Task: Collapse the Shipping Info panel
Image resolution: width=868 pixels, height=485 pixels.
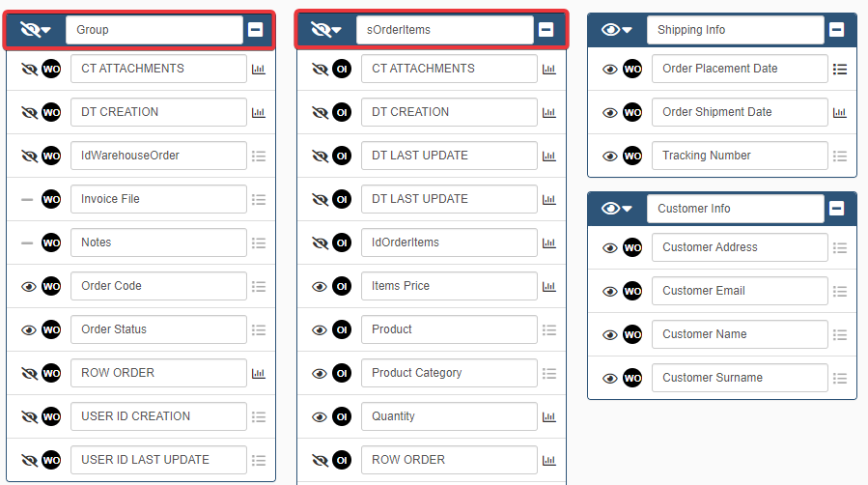Action: click(x=837, y=30)
